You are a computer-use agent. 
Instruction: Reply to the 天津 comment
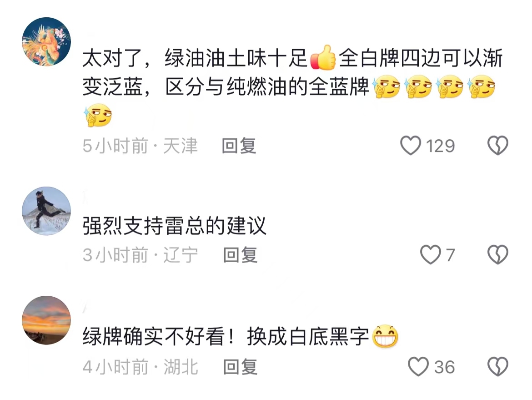[239, 146]
